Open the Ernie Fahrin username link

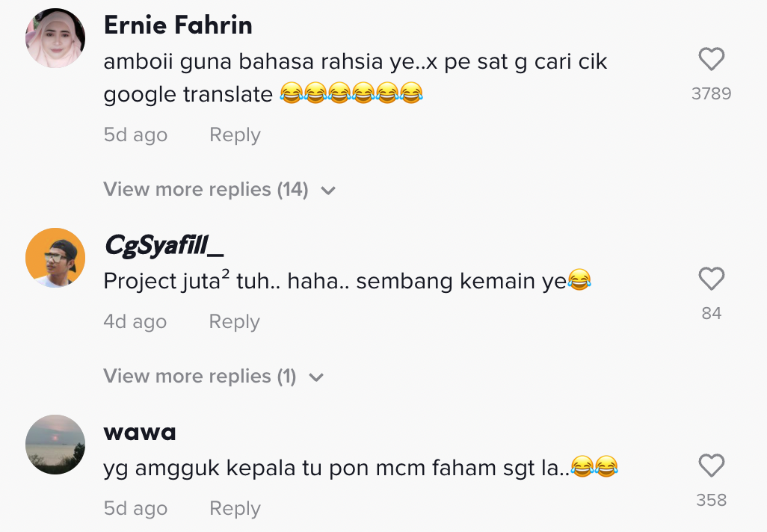pos(178,25)
